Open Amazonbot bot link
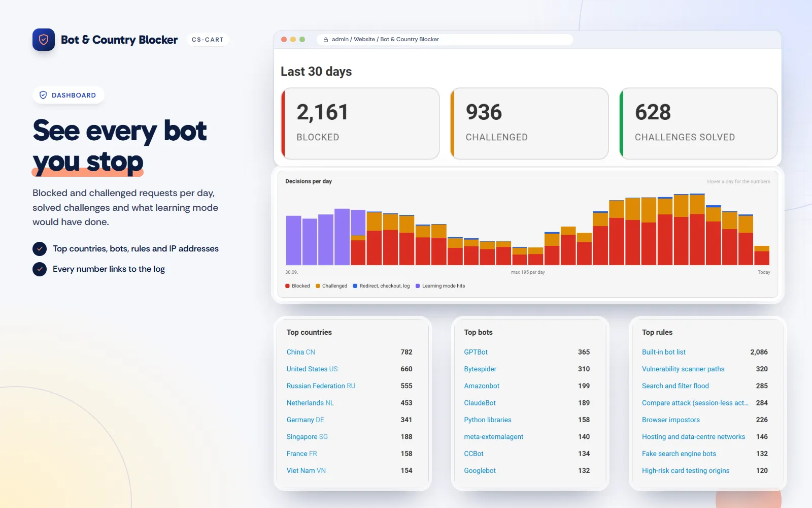The height and width of the screenshot is (508, 812). click(x=482, y=386)
